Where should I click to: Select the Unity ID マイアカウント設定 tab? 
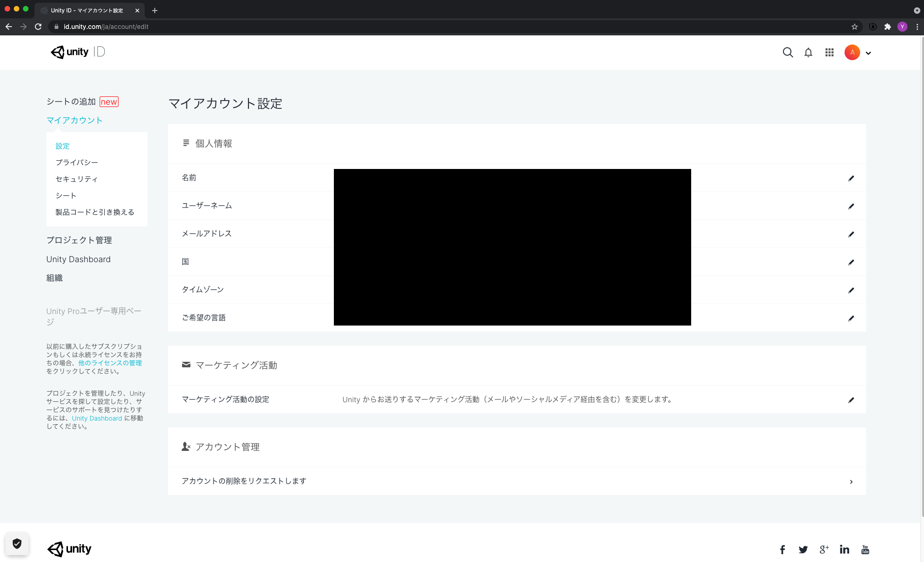click(87, 11)
